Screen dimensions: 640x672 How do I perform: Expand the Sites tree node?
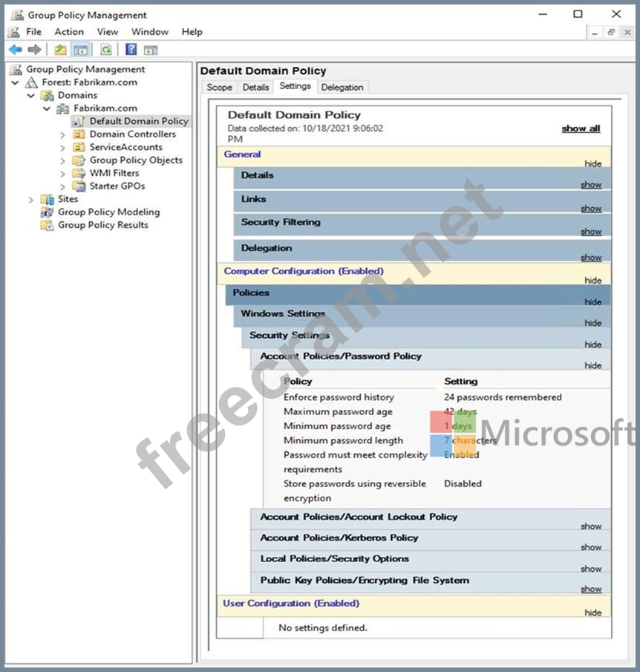point(31,199)
